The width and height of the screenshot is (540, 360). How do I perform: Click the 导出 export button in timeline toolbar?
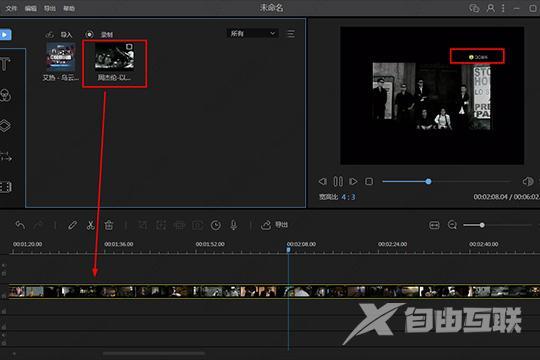pos(274,225)
